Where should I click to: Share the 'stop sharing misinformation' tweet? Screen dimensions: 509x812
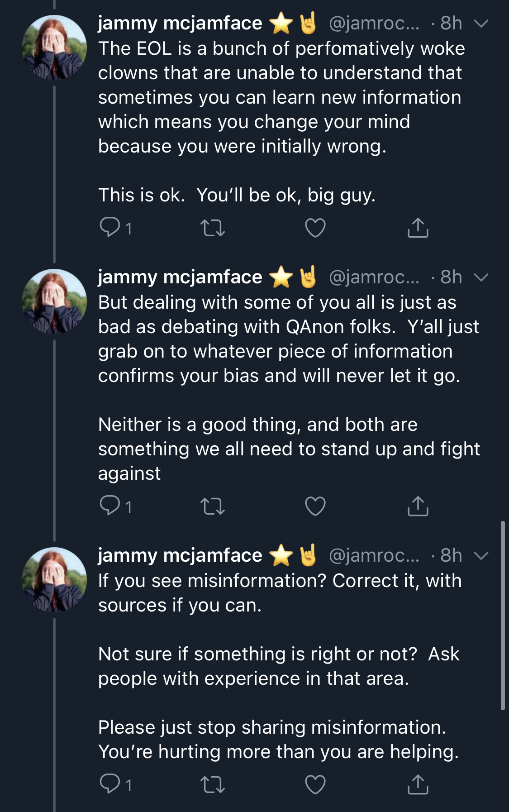(x=418, y=784)
